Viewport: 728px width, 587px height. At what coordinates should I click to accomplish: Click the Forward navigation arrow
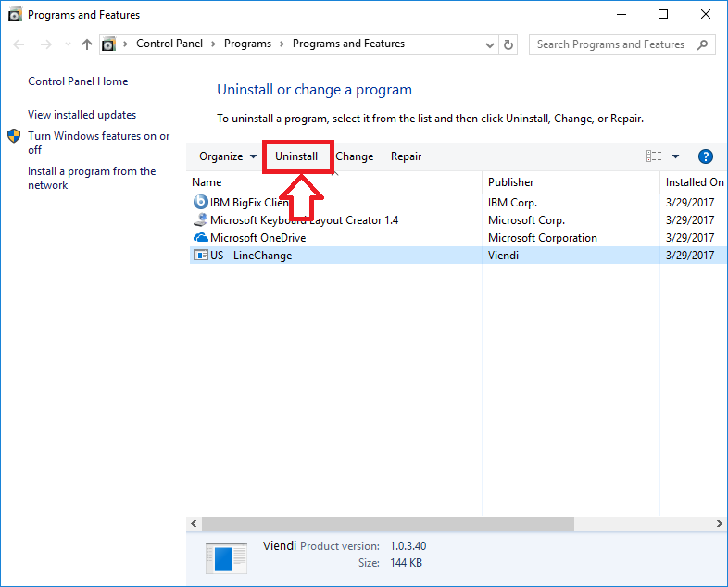point(46,44)
